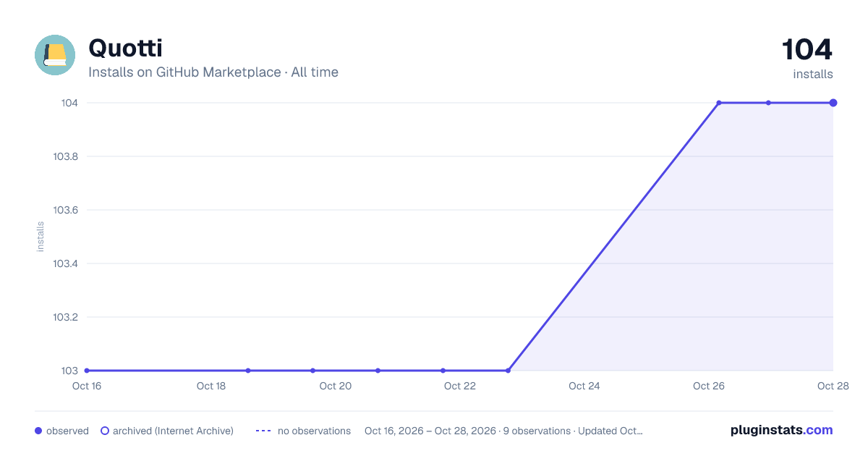Click the vertical 'installs' axis title
Screen dimensions: 868x456
[41, 237]
